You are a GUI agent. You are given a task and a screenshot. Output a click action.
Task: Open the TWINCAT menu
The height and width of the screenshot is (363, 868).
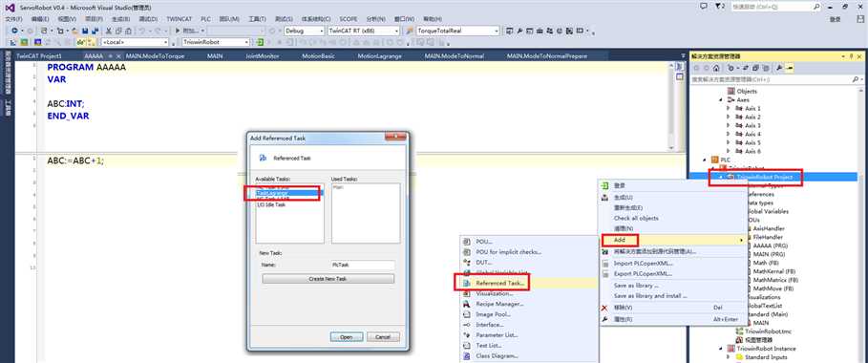tap(179, 19)
